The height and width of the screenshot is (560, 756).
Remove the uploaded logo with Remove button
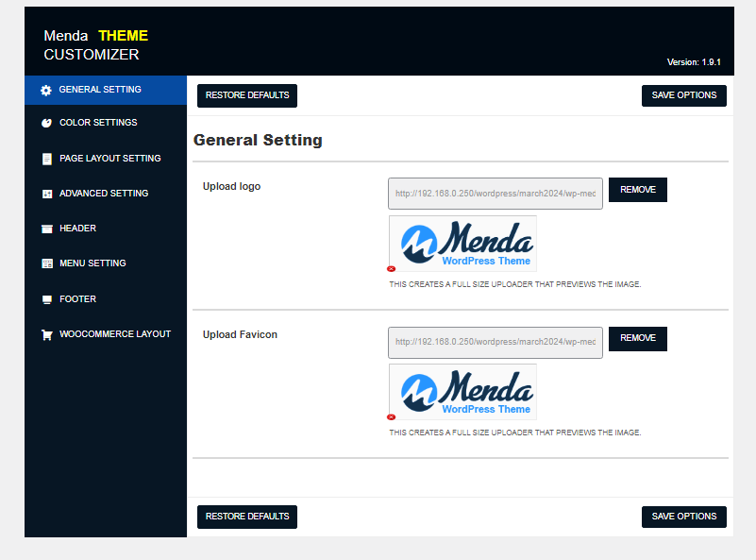638,190
